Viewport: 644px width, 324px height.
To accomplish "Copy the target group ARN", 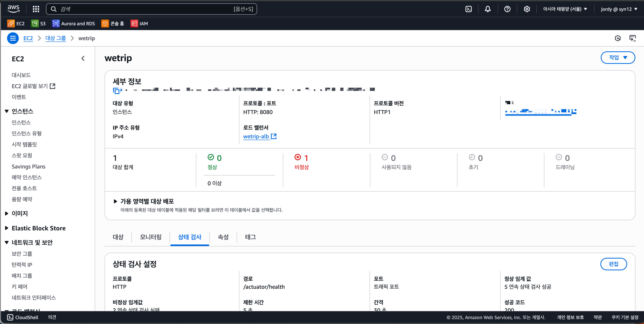I will tap(116, 91).
